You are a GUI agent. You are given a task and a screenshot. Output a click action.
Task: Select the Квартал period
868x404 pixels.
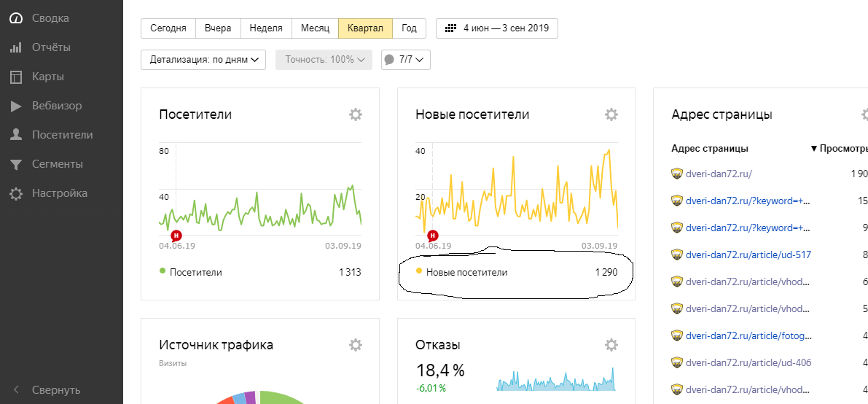pyautogui.click(x=365, y=28)
